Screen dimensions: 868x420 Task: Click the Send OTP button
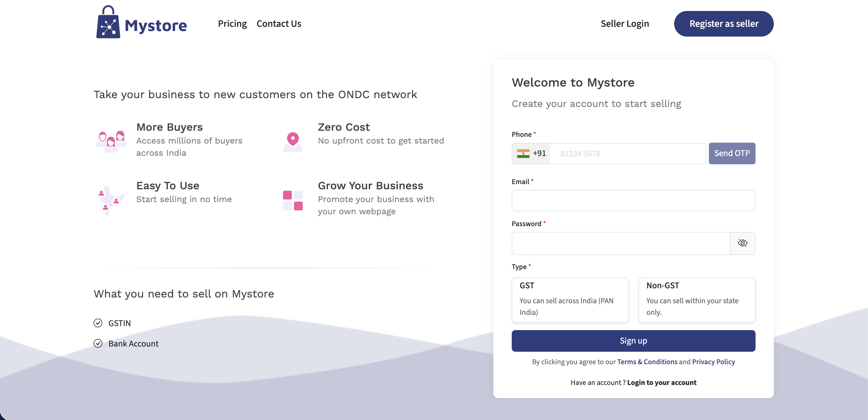coord(731,153)
